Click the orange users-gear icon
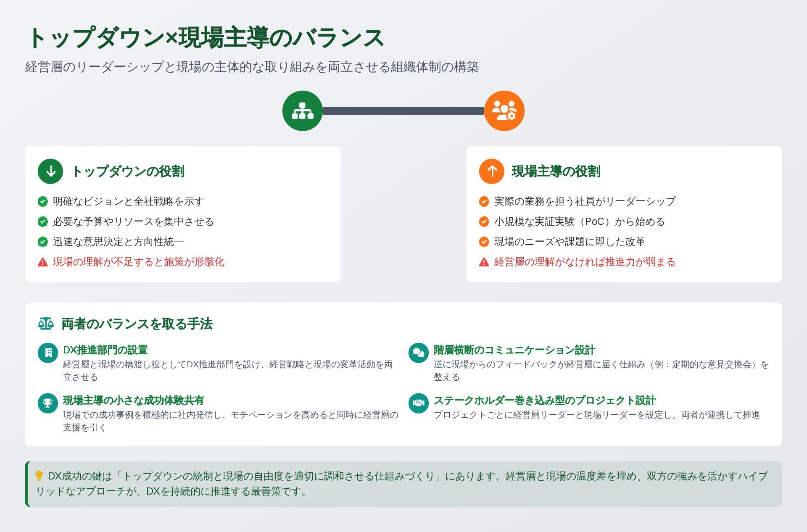807x532 pixels. [x=504, y=111]
